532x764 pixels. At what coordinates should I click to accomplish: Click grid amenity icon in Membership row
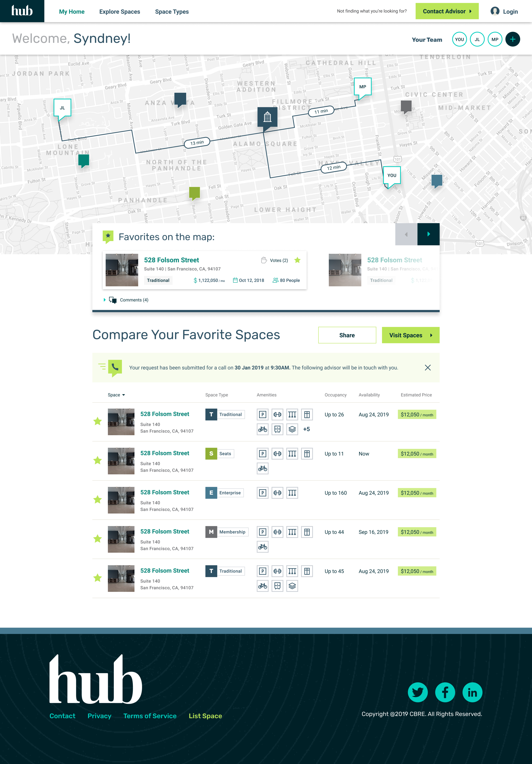307,532
